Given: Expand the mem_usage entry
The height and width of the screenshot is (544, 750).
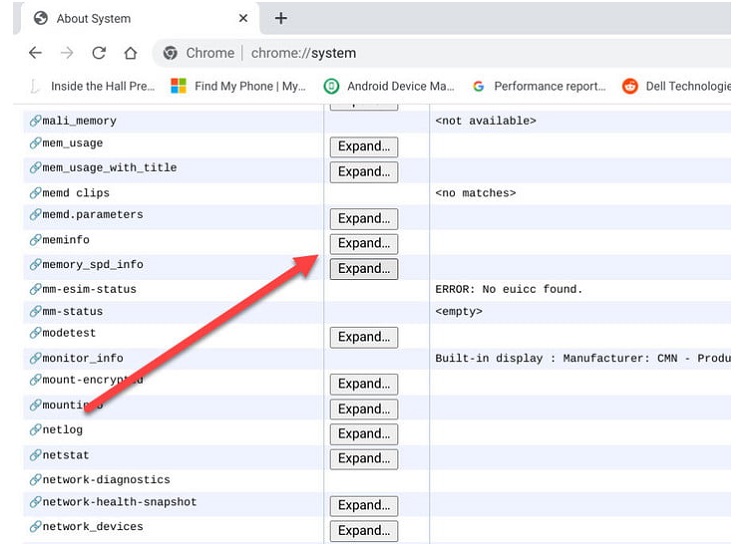Looking at the screenshot, I should (x=364, y=146).
